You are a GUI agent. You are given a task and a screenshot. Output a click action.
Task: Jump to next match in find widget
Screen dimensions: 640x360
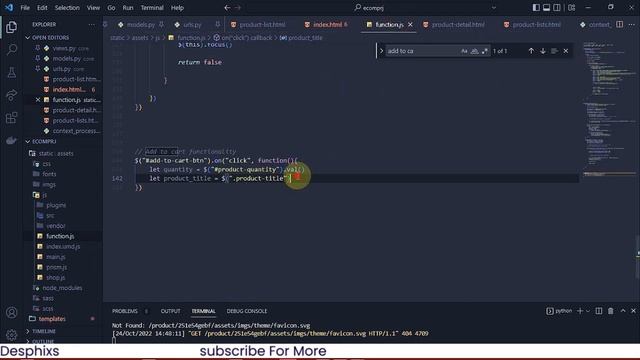(x=543, y=51)
